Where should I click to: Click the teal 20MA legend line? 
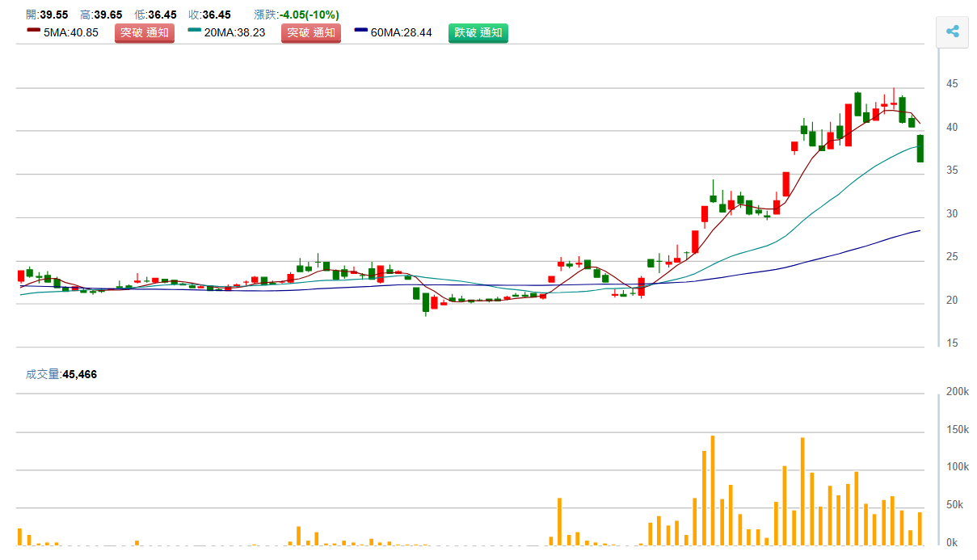pos(195,31)
